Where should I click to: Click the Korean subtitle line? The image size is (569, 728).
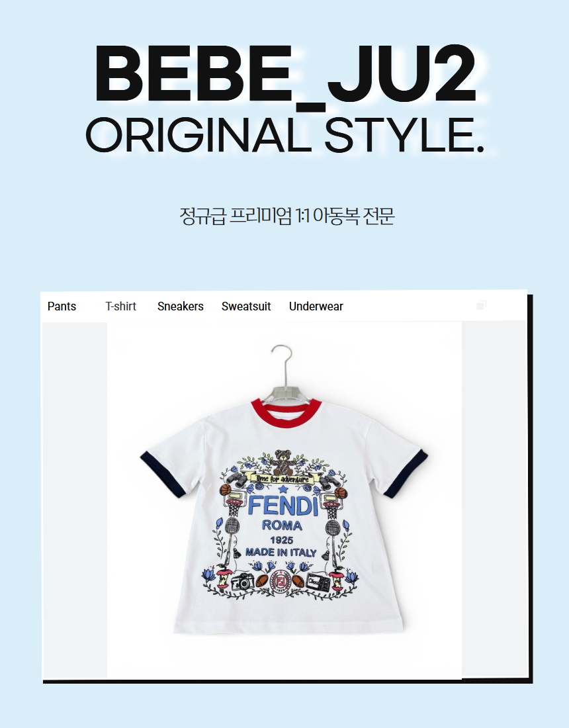click(x=287, y=216)
